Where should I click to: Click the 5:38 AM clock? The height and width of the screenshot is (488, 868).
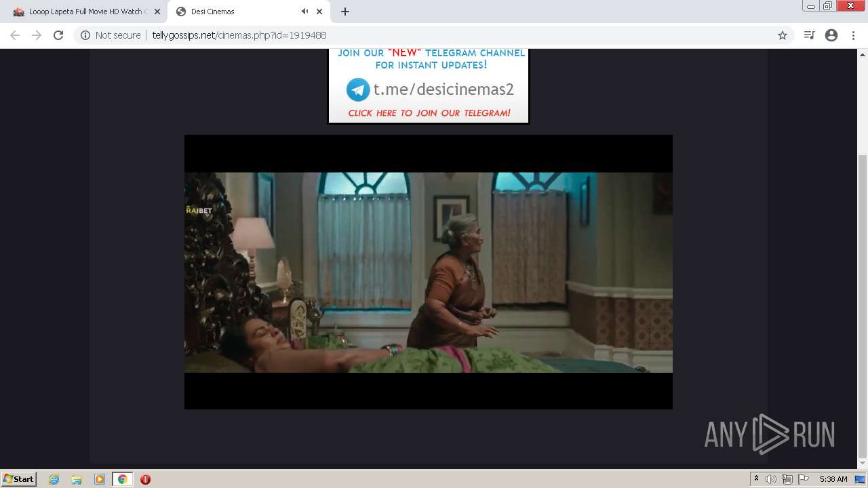[833, 479]
